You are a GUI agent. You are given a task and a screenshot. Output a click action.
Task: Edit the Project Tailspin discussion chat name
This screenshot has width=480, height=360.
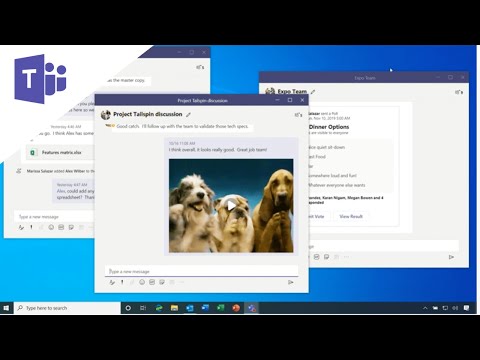coord(188,115)
